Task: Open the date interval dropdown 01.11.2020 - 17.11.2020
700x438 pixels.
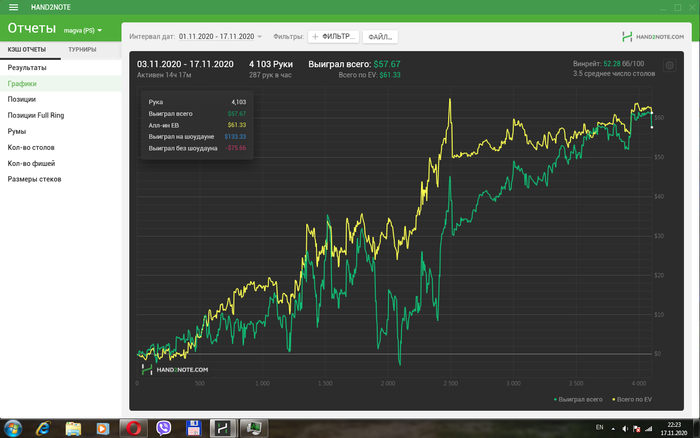Action: click(220, 37)
